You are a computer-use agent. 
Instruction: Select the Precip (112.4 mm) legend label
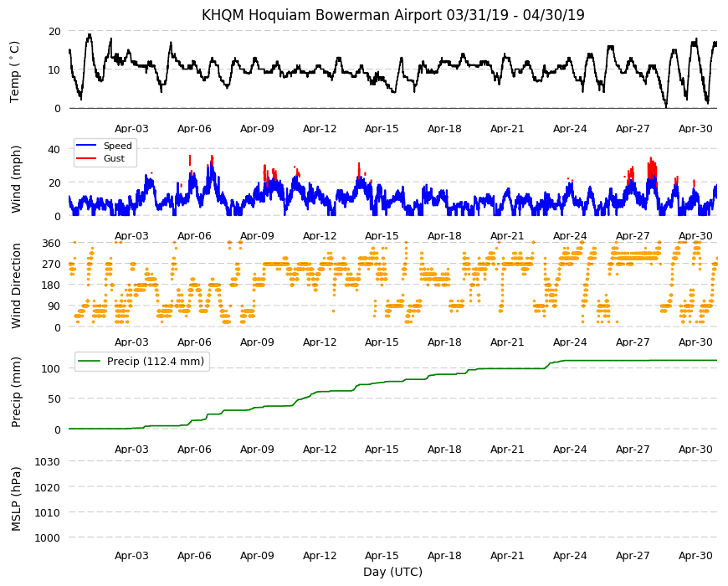156,362
